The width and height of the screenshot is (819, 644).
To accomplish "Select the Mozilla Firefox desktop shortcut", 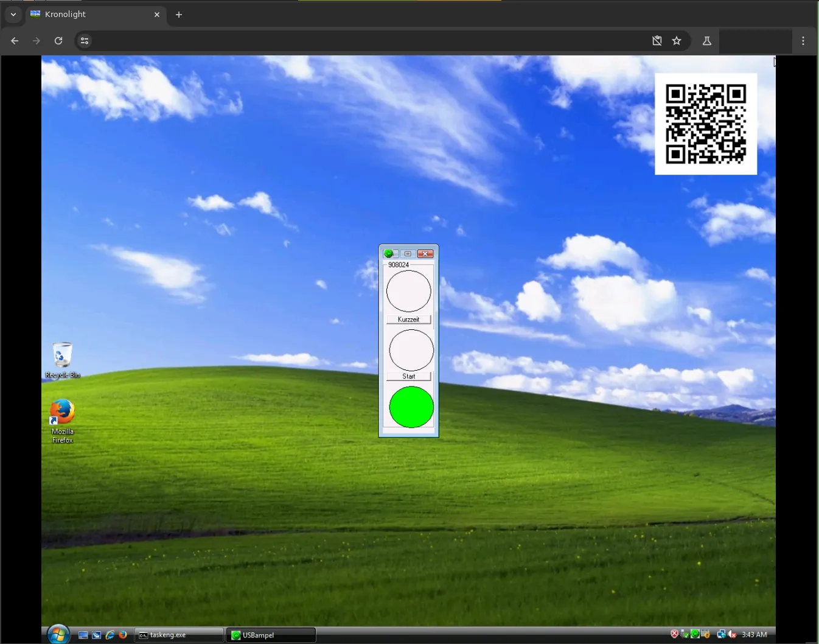I will (62, 421).
